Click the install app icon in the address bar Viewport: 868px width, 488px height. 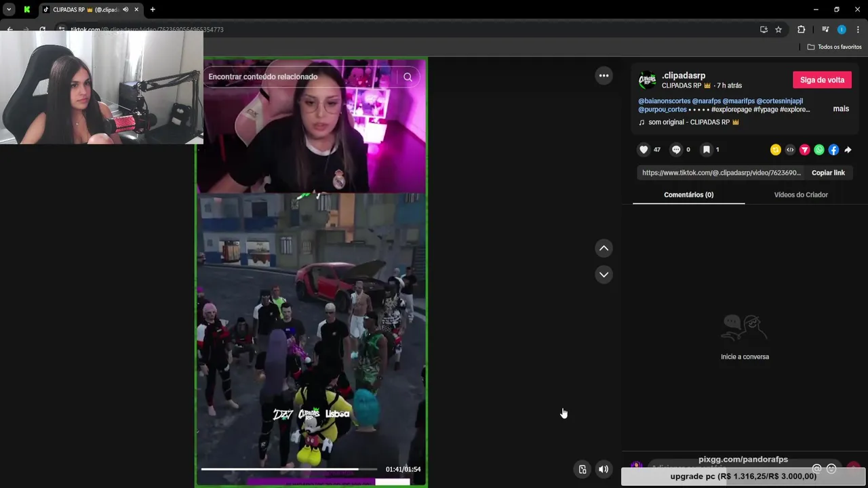tap(764, 30)
